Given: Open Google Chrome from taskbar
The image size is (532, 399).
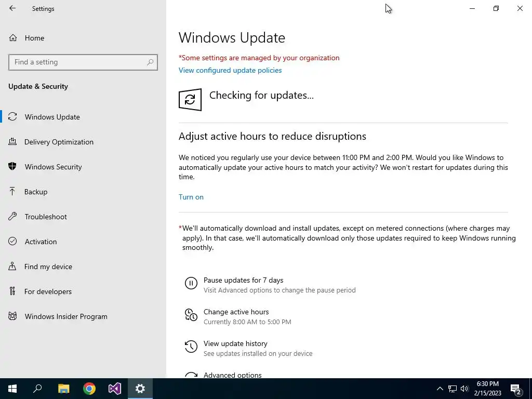Looking at the screenshot, I should [89, 389].
